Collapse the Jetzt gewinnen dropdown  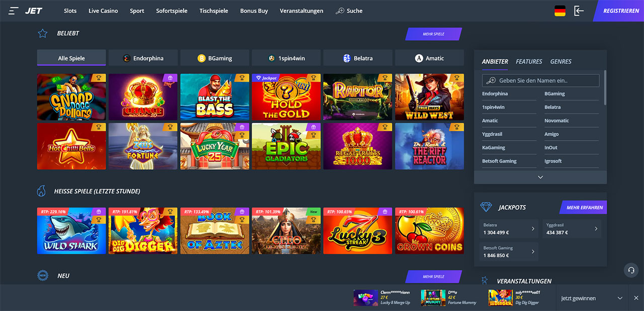coord(620,298)
